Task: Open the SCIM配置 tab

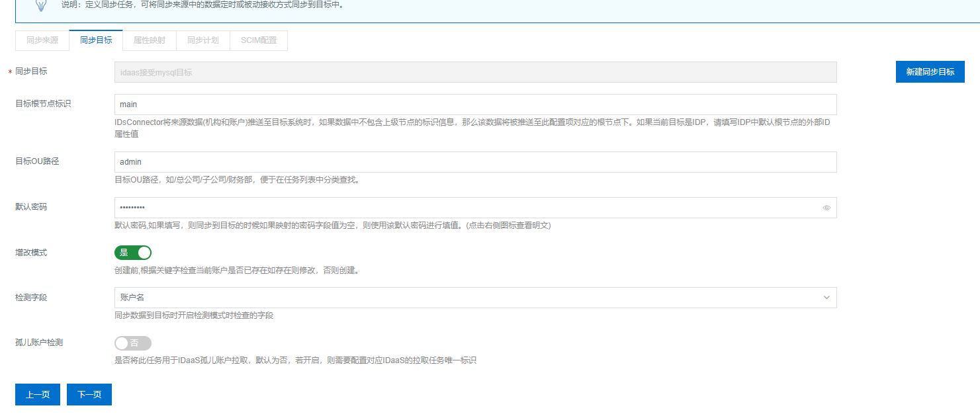Action: [259, 40]
